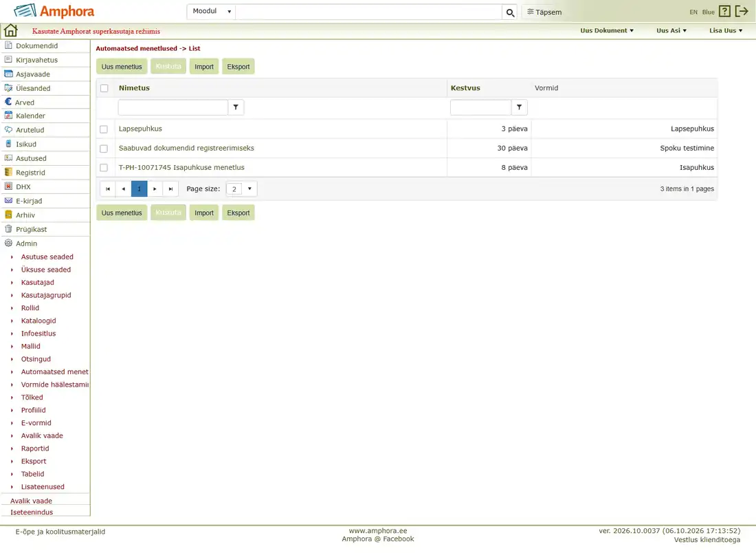Click the bottom Eksport button
The width and height of the screenshot is (756, 553).
238,213
